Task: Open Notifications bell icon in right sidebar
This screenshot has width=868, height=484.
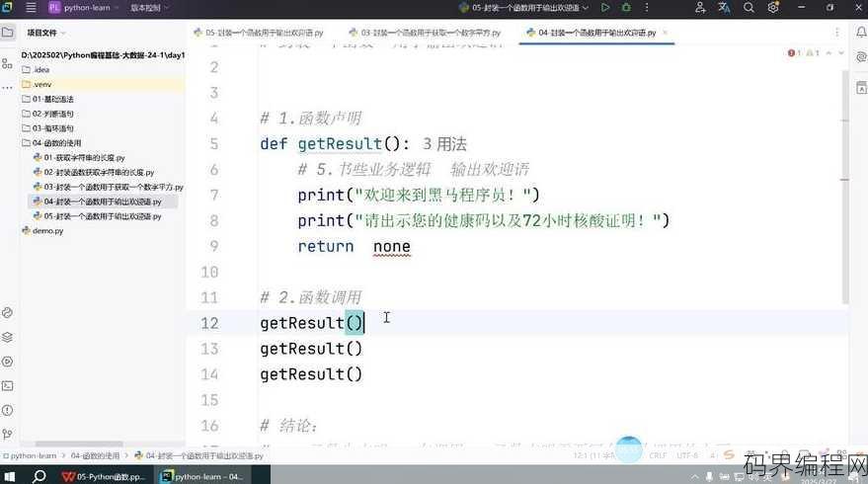Action: [861, 33]
